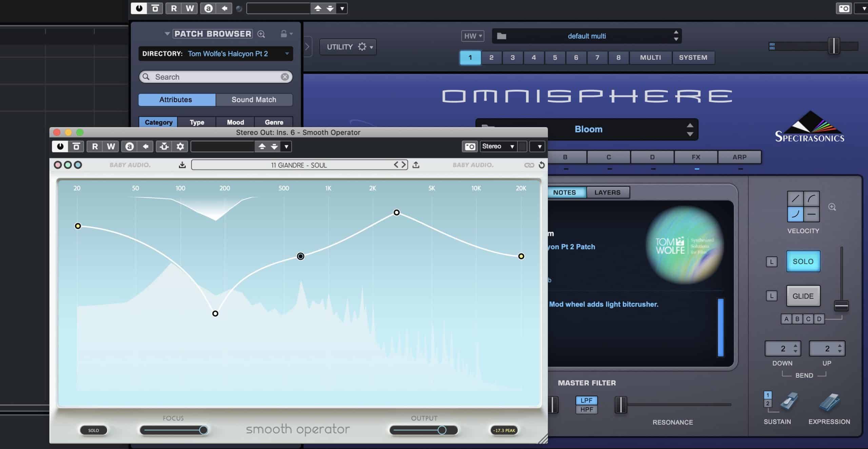
Task: Click the EXPRESSION pedal icon
Action: (829, 402)
